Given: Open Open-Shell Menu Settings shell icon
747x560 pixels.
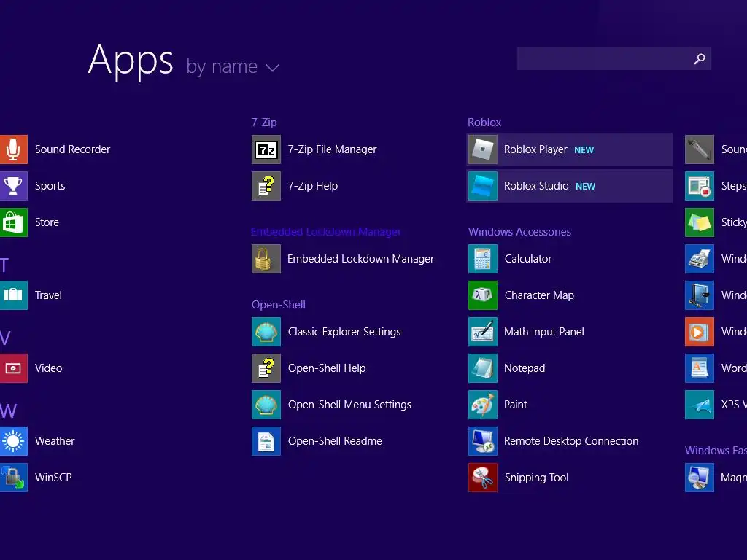Looking at the screenshot, I should coord(266,405).
